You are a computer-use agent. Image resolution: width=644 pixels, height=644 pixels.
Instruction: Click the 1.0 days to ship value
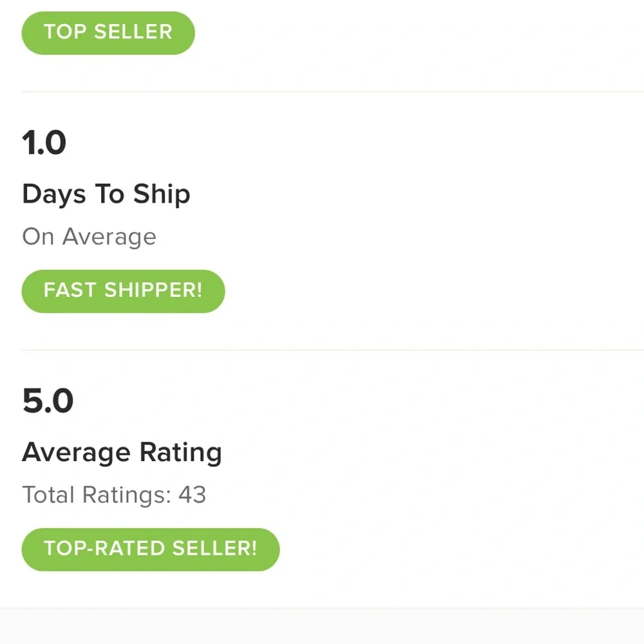pyautogui.click(x=44, y=142)
